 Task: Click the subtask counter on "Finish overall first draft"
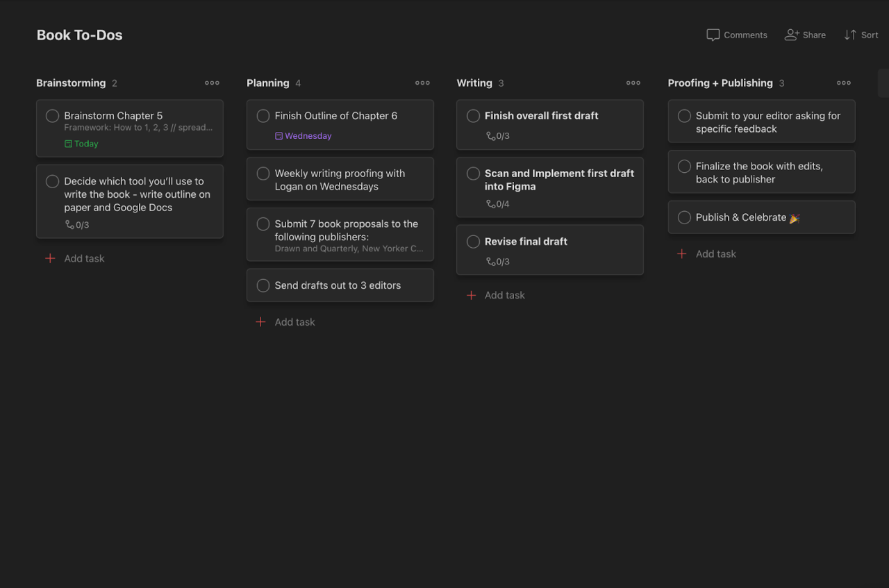(x=497, y=136)
